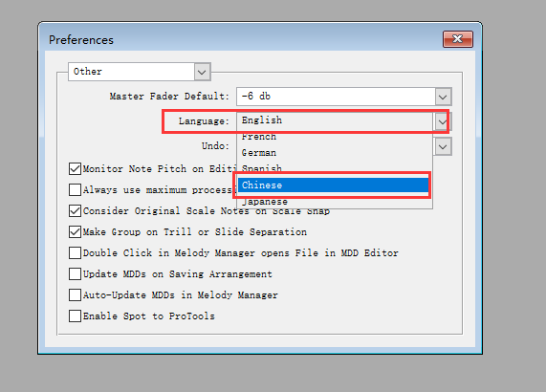This screenshot has height=392, width=546.
Task: Pick German from the language list
Action: [x=335, y=152]
